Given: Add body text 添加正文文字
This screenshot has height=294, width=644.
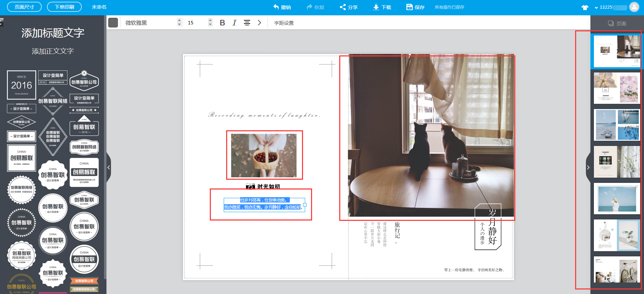Looking at the screenshot, I should click(x=53, y=51).
